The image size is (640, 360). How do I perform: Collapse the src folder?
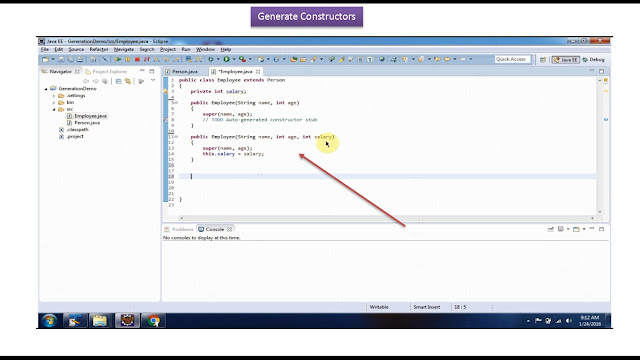click(x=54, y=109)
